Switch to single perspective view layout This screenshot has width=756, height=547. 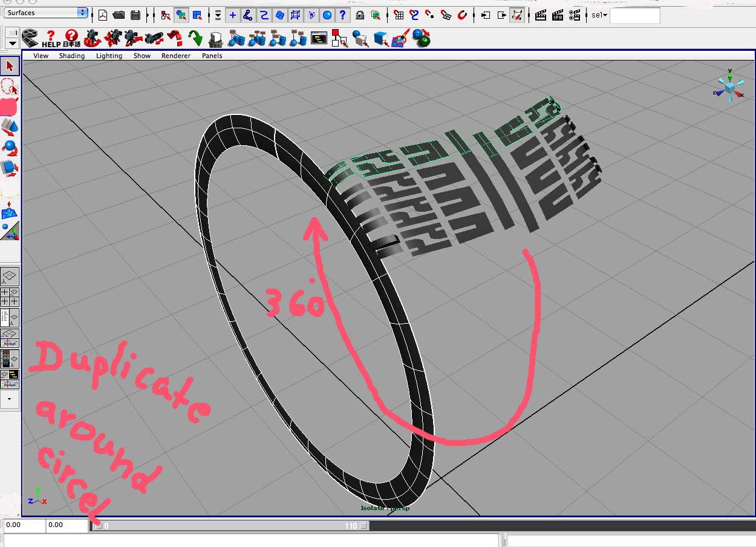10,277
